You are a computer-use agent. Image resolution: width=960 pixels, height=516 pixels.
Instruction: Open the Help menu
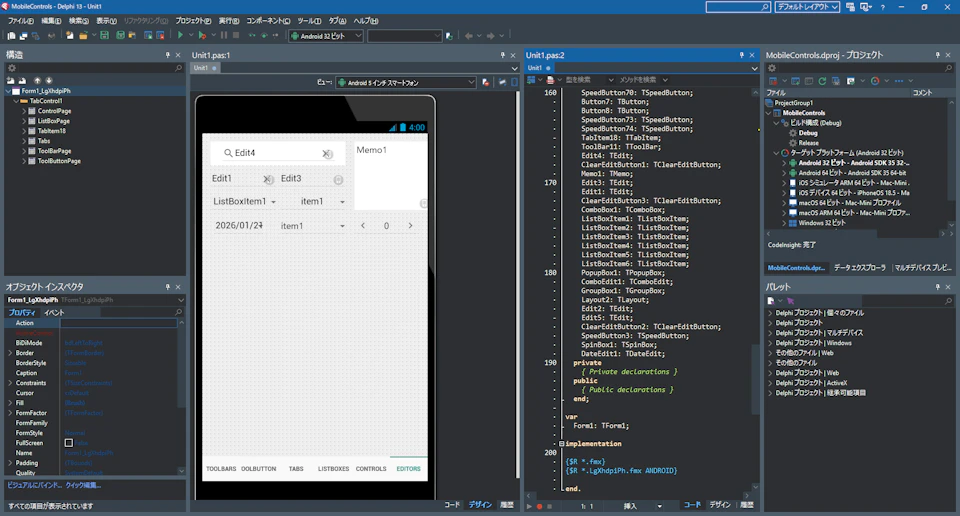coord(366,21)
